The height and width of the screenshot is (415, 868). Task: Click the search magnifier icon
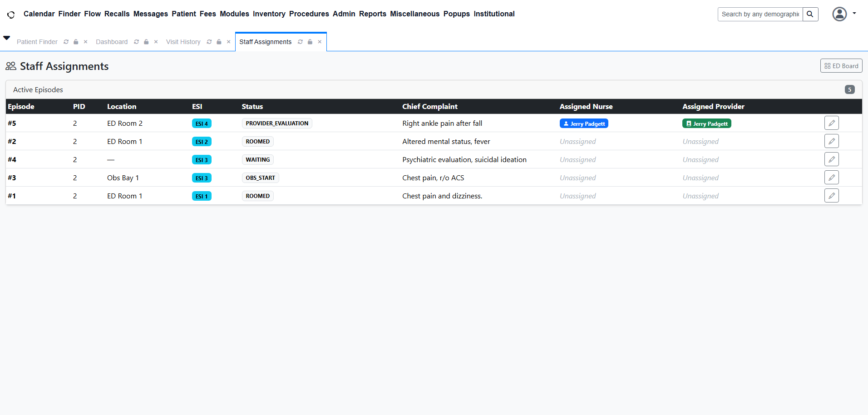point(810,14)
